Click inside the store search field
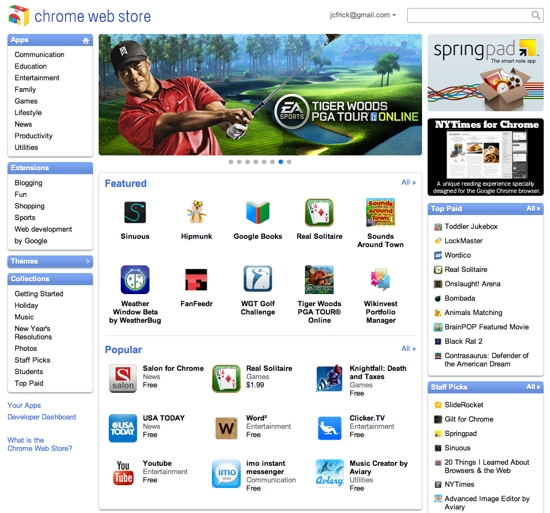 click(469, 15)
